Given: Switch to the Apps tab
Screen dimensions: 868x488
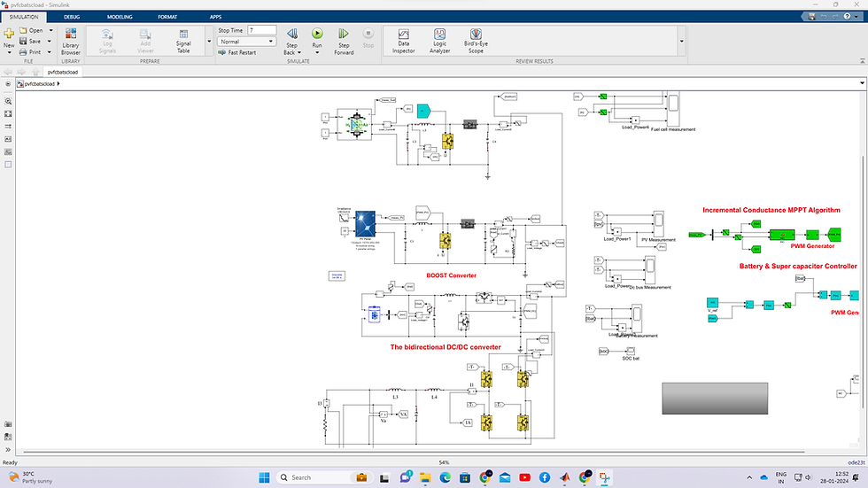Looking at the screenshot, I should pyautogui.click(x=215, y=17).
